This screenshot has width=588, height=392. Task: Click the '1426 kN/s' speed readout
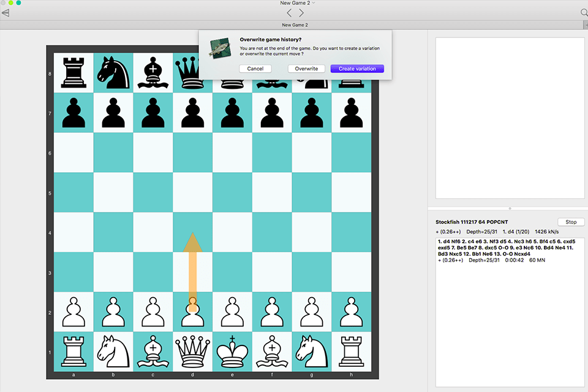coord(547,232)
